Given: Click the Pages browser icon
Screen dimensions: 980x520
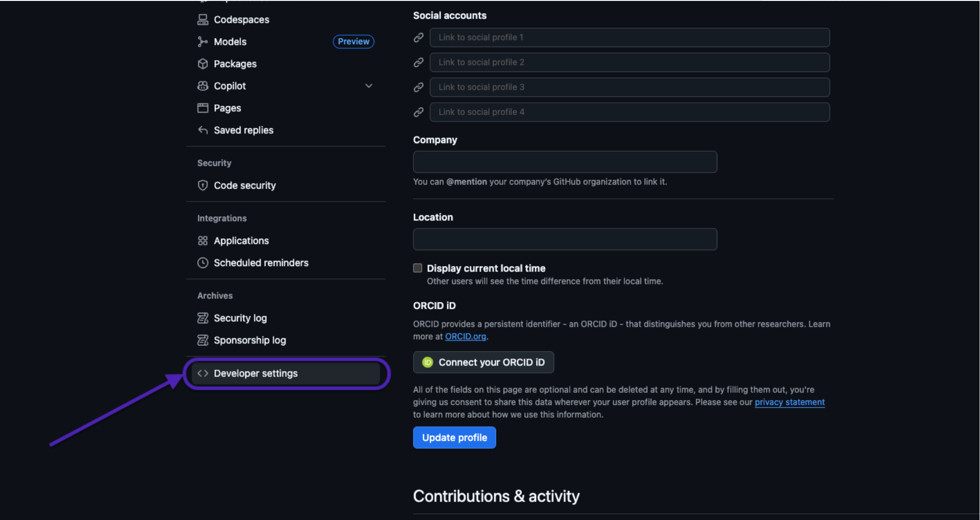Looking at the screenshot, I should [202, 108].
